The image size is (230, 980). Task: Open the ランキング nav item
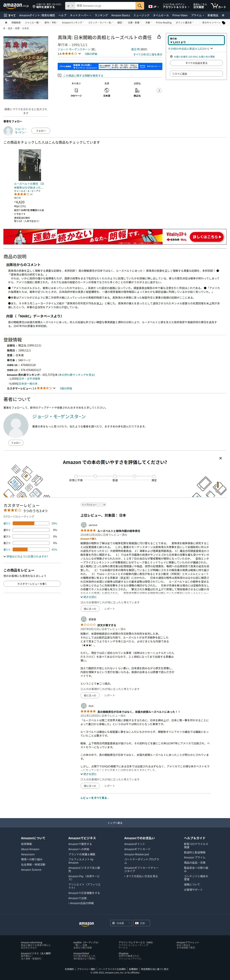tap(101, 15)
